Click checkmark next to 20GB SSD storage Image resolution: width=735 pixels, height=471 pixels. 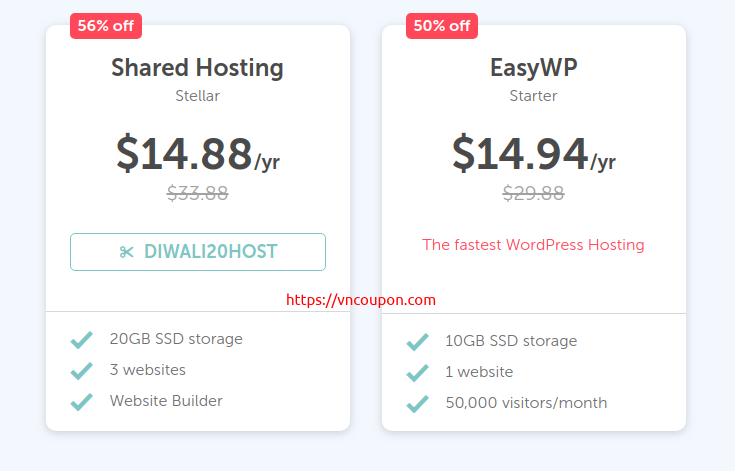point(82,339)
